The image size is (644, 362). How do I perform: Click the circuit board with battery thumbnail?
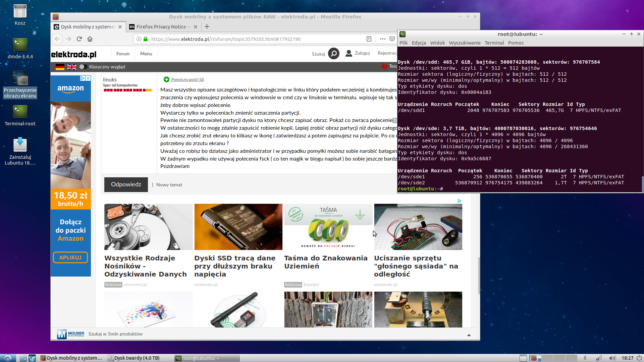point(418,227)
